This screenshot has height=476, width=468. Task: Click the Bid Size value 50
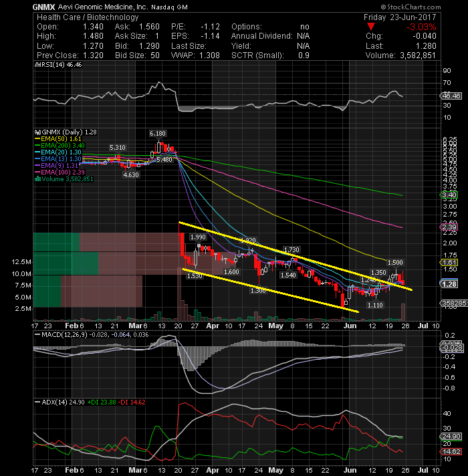tap(155, 55)
